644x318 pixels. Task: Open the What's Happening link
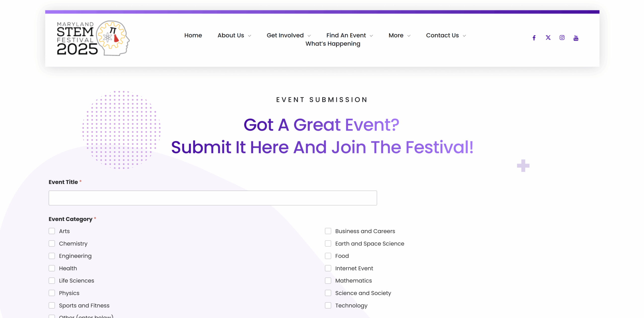click(x=333, y=44)
